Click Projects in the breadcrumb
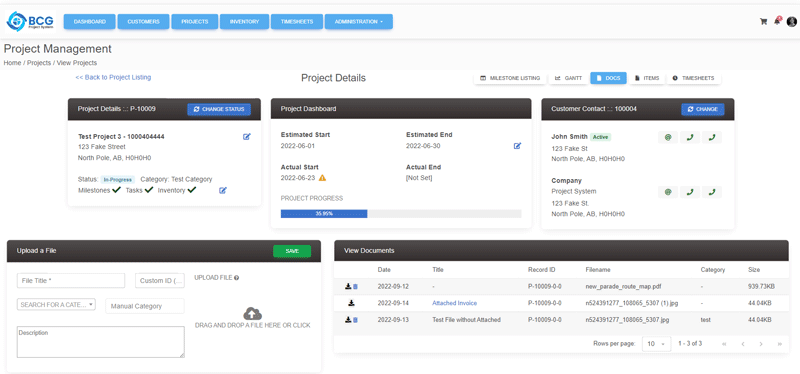Viewport: 800px width, 374px height. [39, 63]
